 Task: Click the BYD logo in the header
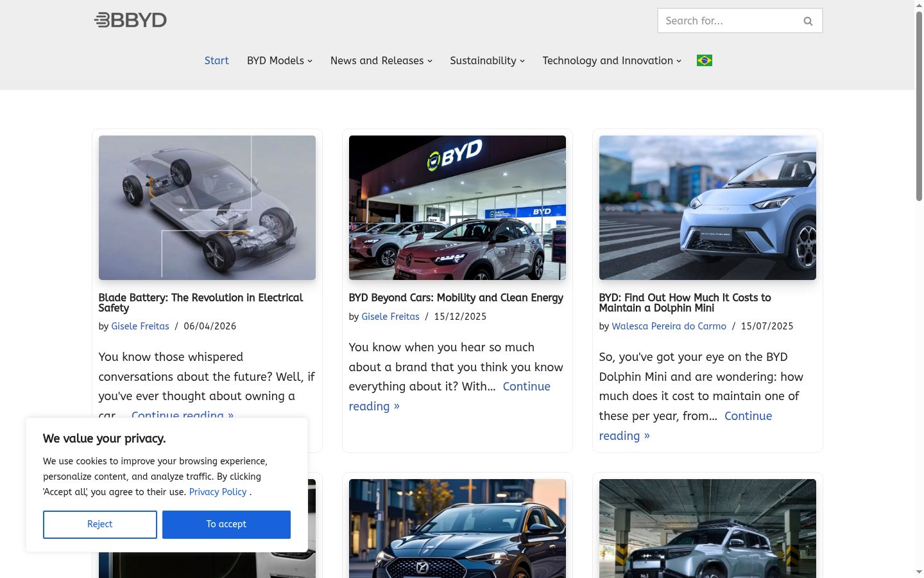130,20
